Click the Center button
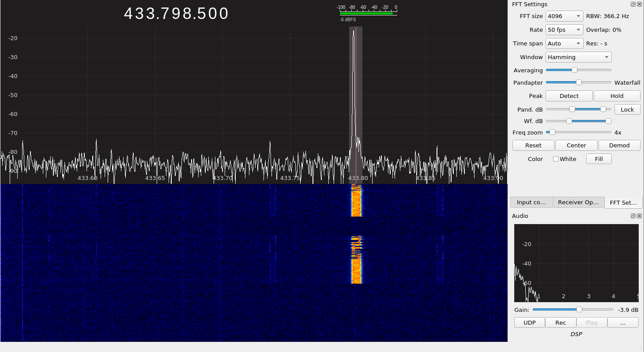 (x=576, y=145)
